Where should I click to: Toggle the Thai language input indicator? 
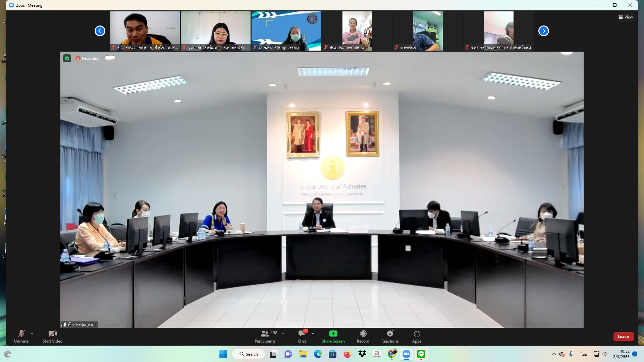(x=584, y=354)
